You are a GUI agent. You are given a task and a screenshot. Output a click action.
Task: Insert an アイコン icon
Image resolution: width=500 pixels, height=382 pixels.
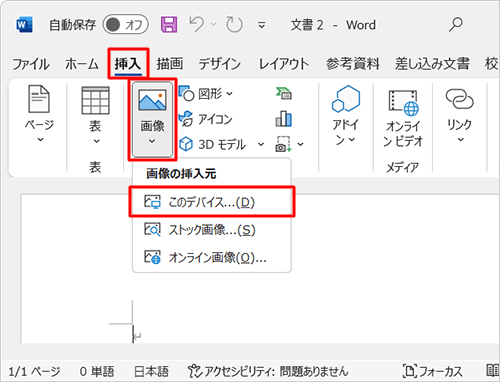206,119
